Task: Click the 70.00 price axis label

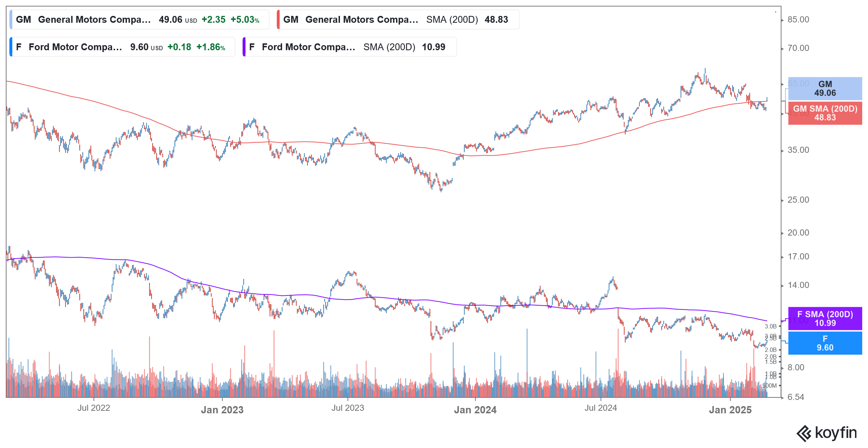Action: click(x=798, y=48)
